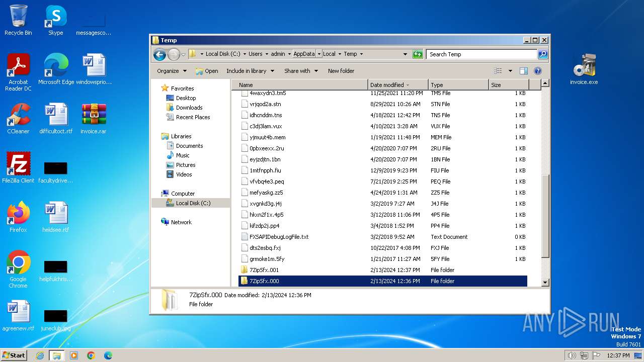Image resolution: width=644 pixels, height=362 pixels.
Task: Expand recent locations dropdown next to forward
Action: 184,54
